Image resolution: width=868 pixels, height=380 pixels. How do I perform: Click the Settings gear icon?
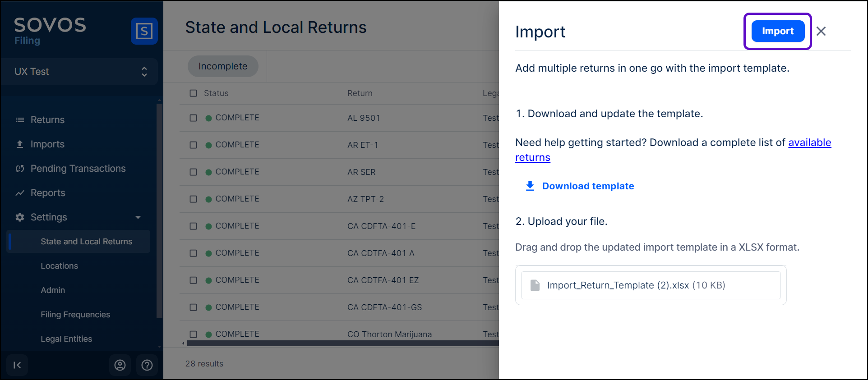tap(20, 217)
